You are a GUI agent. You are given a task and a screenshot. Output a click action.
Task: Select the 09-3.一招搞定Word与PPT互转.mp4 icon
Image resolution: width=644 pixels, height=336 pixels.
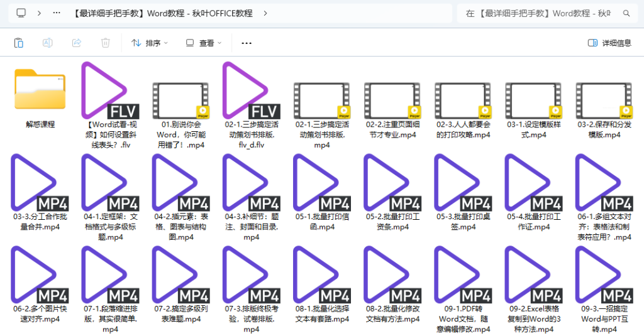(604, 275)
